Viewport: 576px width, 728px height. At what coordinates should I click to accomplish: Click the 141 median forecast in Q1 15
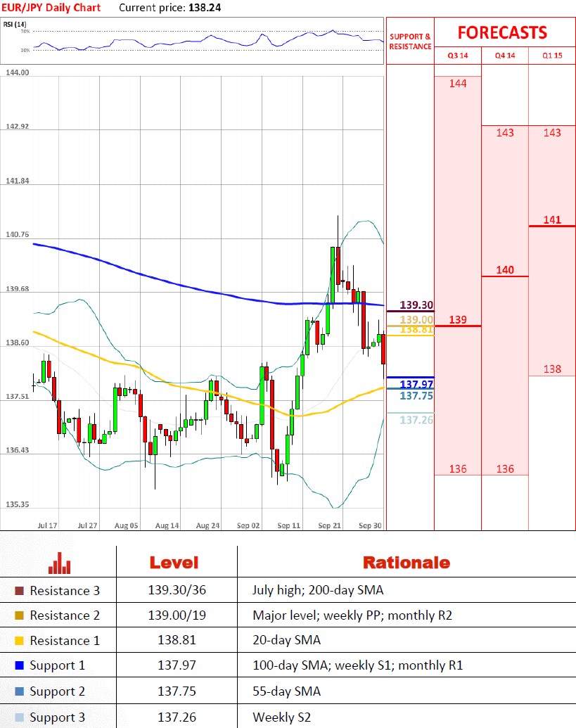pos(552,220)
